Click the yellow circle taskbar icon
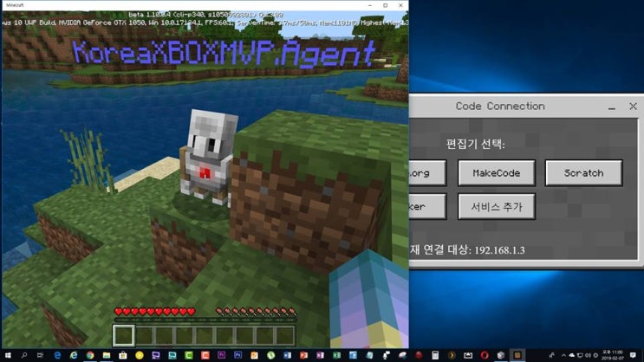This screenshot has width=644, height=362. 140,355
